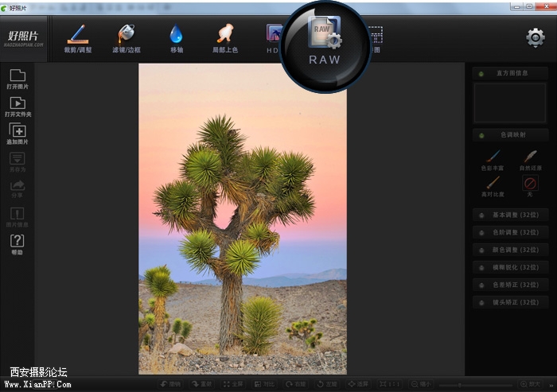The height and width of the screenshot is (392, 557).
Task: Click 追加图片 add image icon
Action: [18, 134]
